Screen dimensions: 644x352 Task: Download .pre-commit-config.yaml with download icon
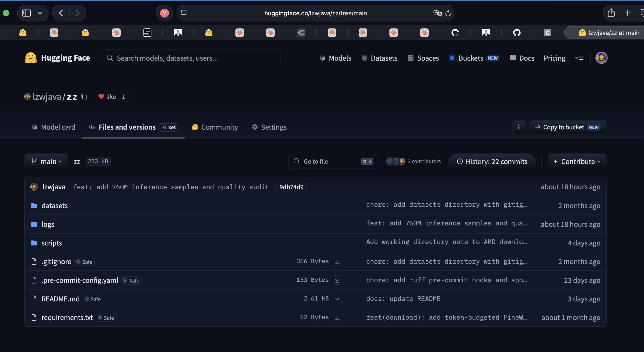tap(337, 280)
